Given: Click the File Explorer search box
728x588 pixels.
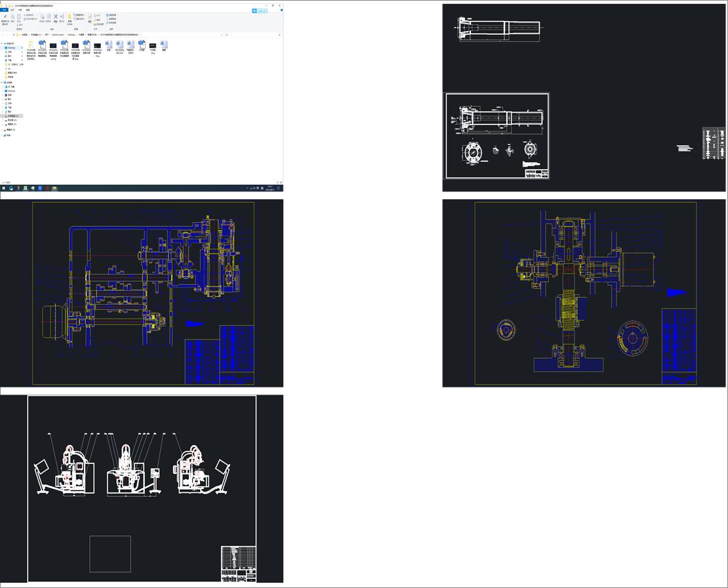Looking at the screenshot, I should pyautogui.click(x=254, y=35).
